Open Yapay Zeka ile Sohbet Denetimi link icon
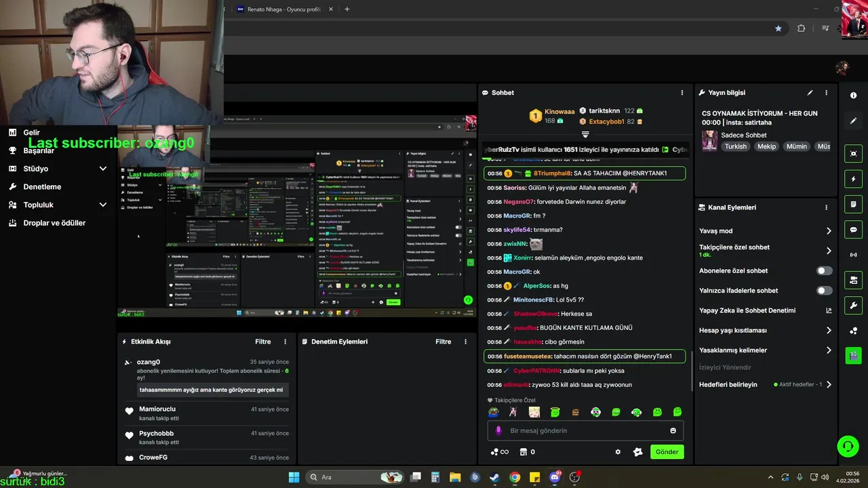The height and width of the screenshot is (488, 868). point(828,310)
